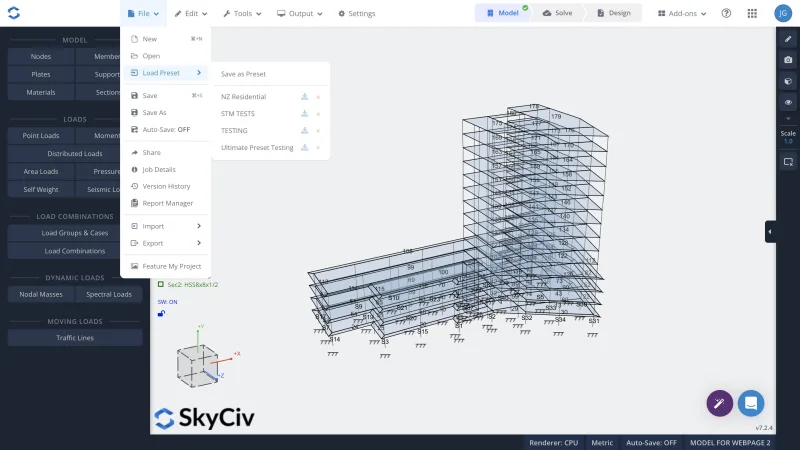Open Job Details from File menu
800x450 pixels.
point(166,169)
